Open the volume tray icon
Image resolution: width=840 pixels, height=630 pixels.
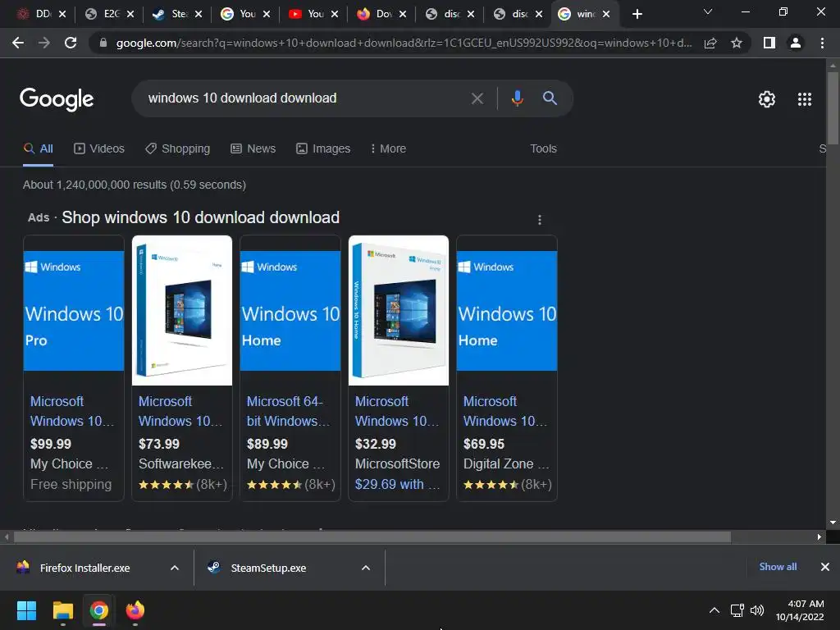click(757, 610)
